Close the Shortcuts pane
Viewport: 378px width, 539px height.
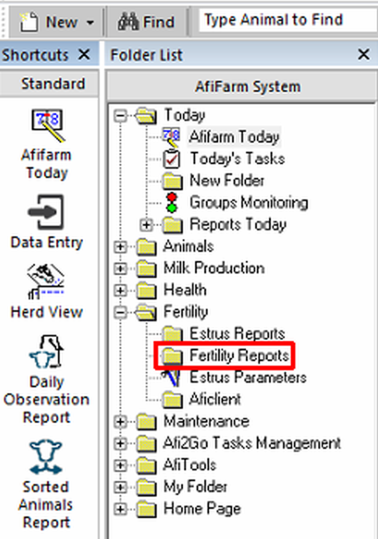(x=84, y=54)
